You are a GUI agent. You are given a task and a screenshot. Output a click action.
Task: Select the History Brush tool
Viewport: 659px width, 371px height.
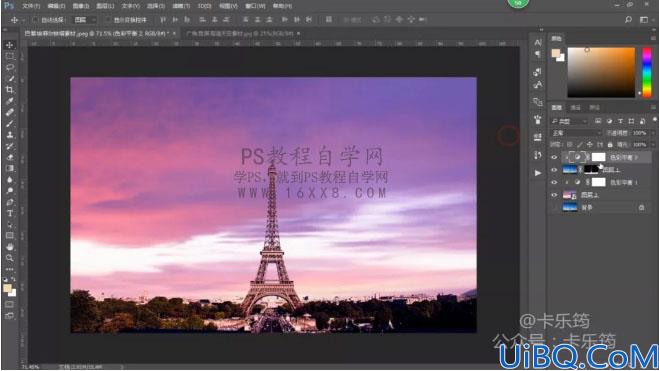(x=10, y=146)
